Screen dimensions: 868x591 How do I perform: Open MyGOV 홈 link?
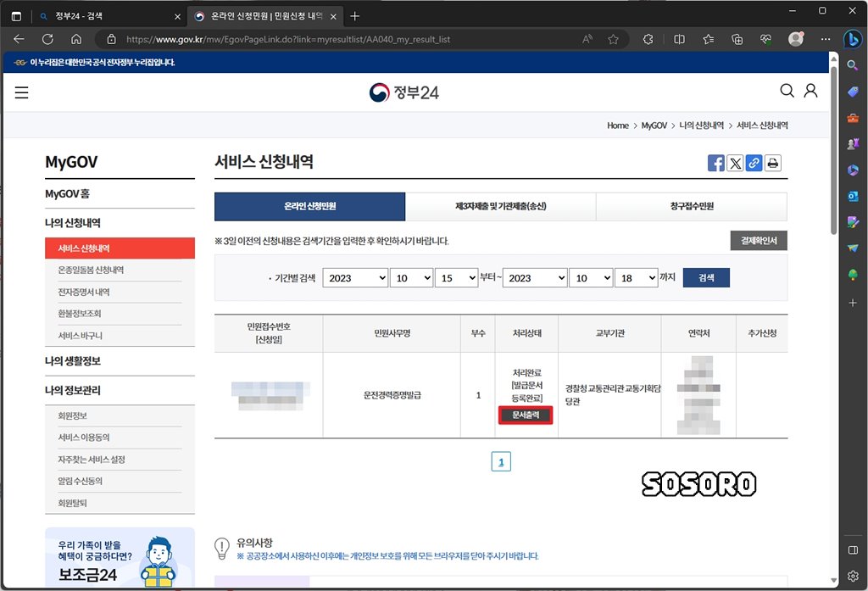pyautogui.click(x=67, y=194)
